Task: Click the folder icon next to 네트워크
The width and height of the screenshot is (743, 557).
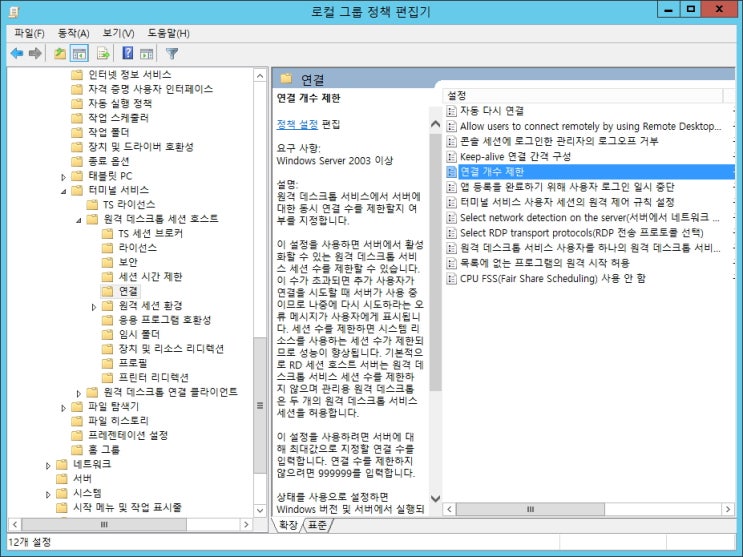Action: tap(62, 464)
